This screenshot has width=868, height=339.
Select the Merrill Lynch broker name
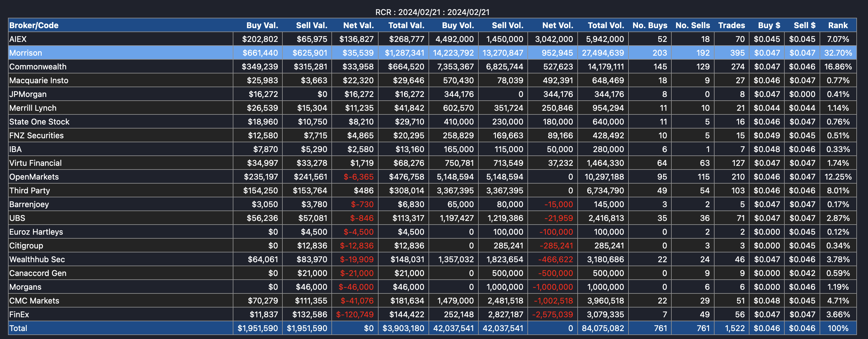click(x=33, y=108)
